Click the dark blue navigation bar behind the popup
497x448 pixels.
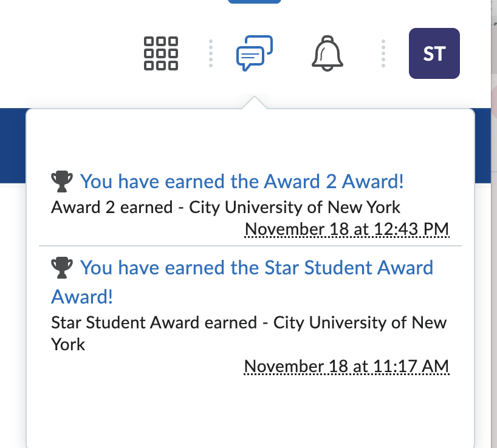tap(12, 146)
